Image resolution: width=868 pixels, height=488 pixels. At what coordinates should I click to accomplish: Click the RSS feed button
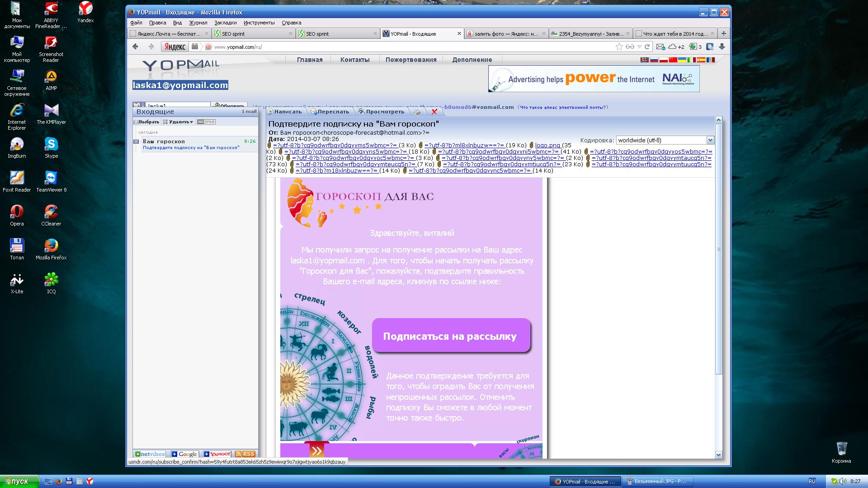[x=245, y=454]
